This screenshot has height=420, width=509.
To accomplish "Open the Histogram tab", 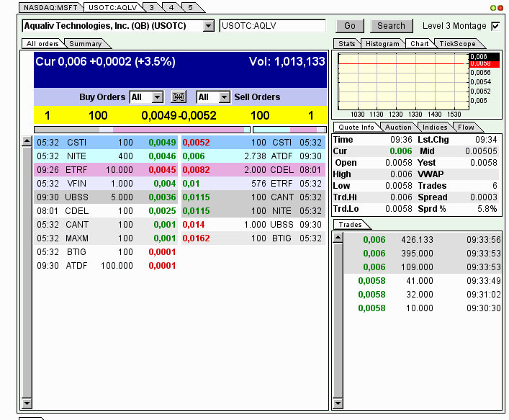I will click(x=382, y=43).
